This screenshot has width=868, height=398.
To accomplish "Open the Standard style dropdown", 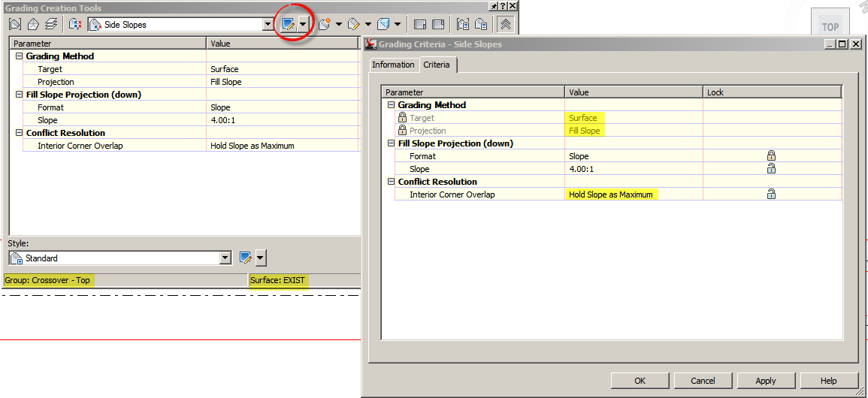I will click(225, 258).
